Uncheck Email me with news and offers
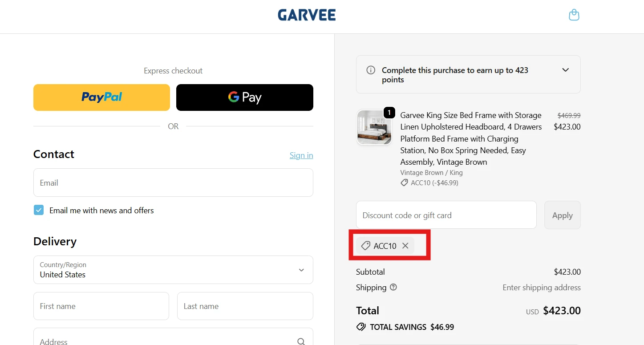The image size is (644, 345). pos(39,210)
